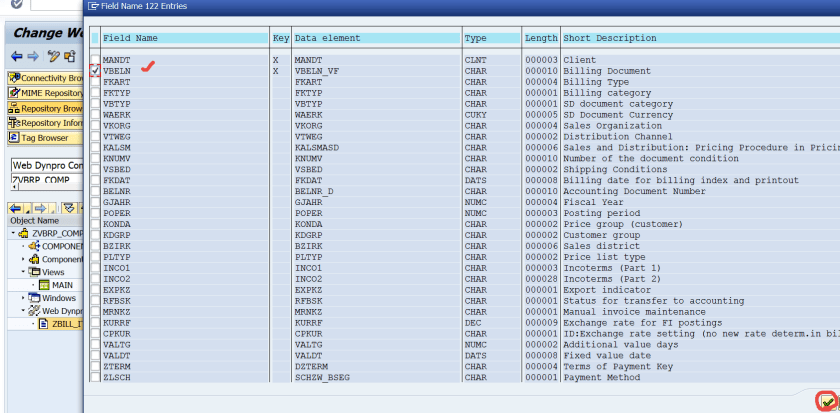Uncheck the VBELN row checkbox
The image size is (840, 413).
point(95,71)
